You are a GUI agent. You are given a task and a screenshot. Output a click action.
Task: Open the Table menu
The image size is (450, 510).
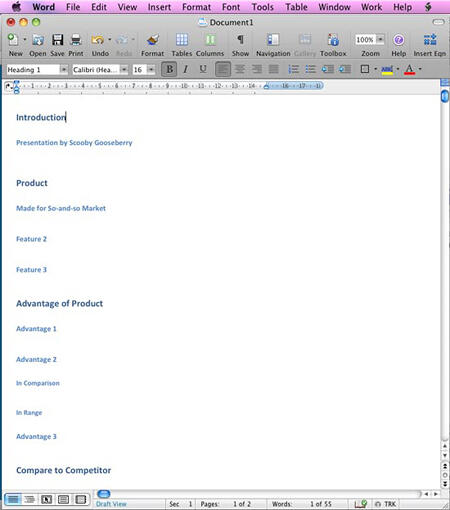point(296,7)
